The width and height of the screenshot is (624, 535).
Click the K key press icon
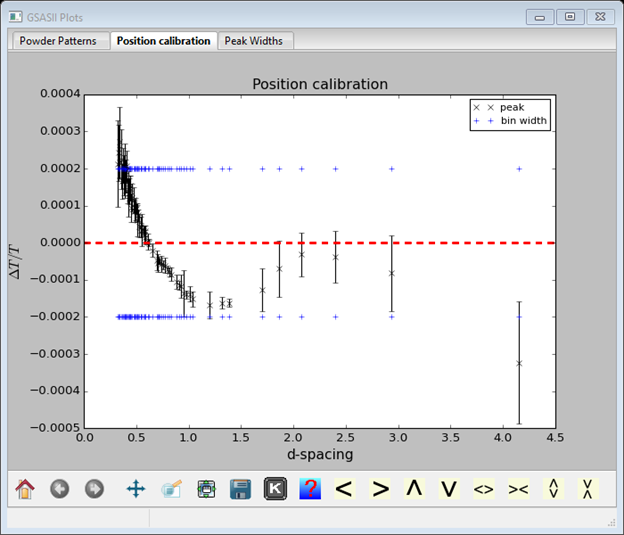pyautogui.click(x=275, y=489)
